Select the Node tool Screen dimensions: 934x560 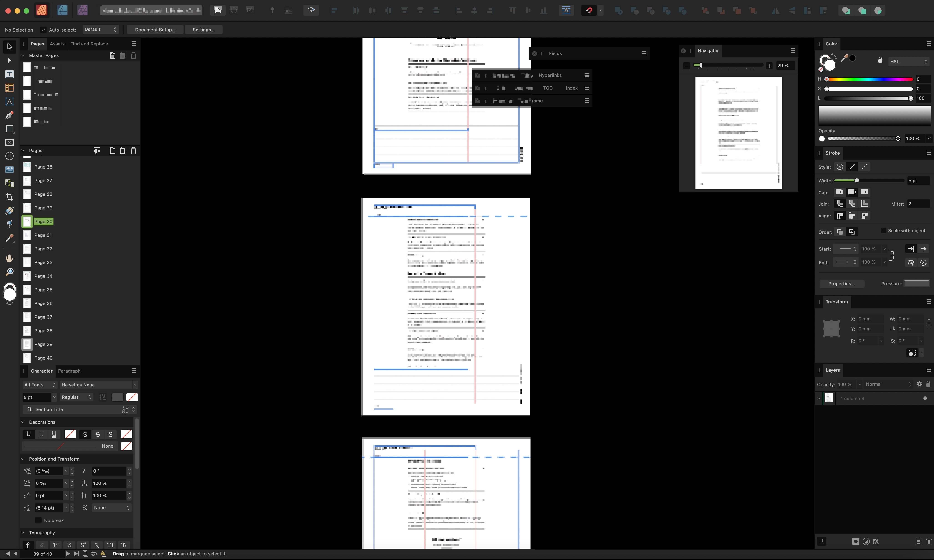(9, 61)
